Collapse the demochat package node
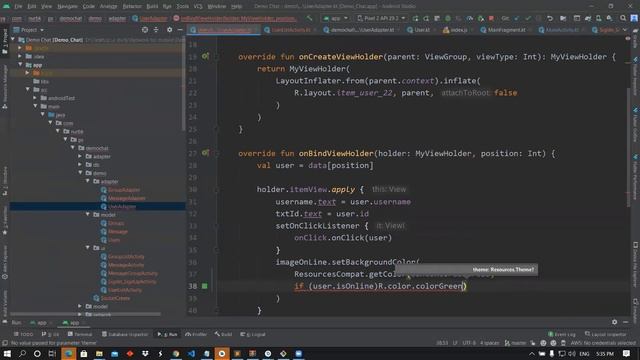The height and width of the screenshot is (360, 640). [73, 148]
